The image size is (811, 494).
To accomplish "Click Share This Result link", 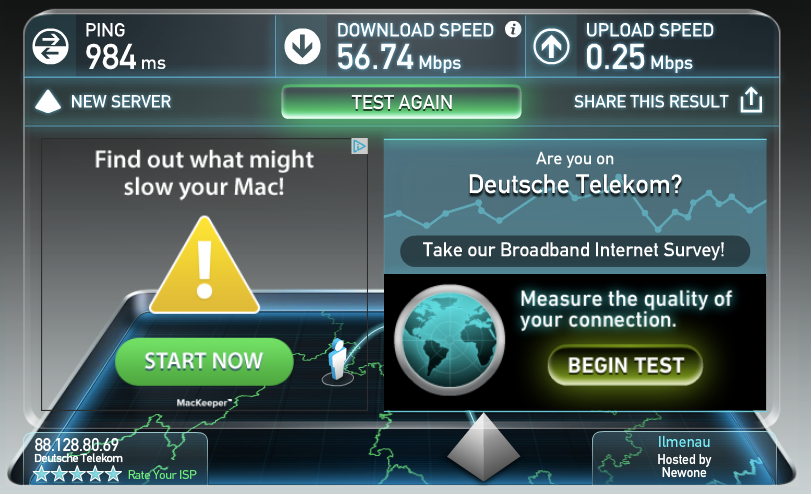I will (x=651, y=101).
